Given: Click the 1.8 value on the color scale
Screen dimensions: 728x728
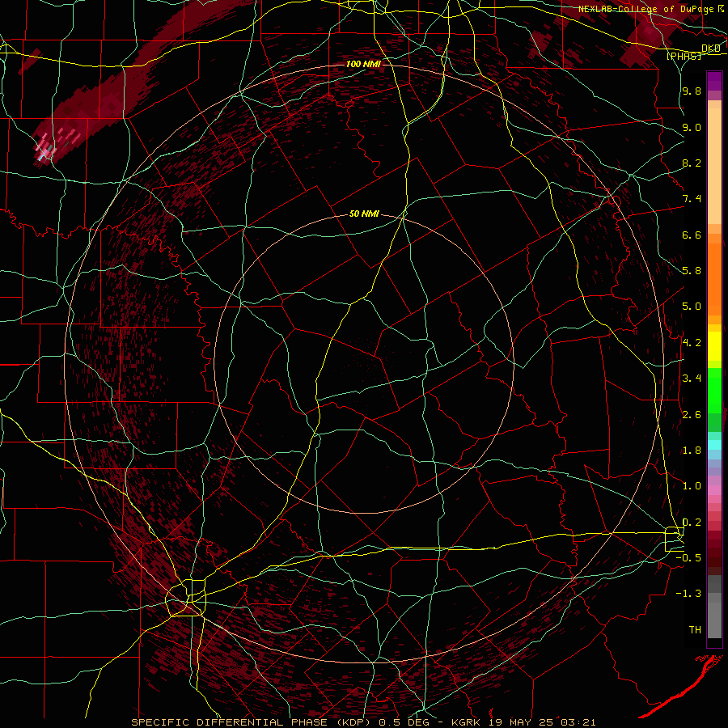Looking at the screenshot, I should (x=692, y=451).
